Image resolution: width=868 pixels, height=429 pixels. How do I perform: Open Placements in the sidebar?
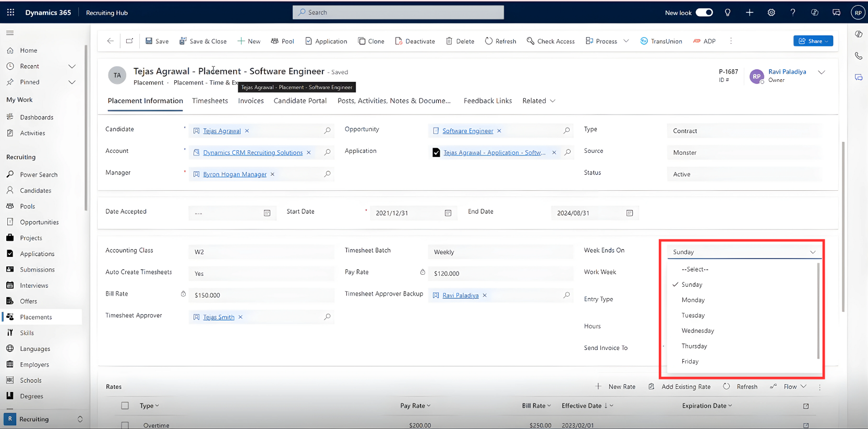pos(42,317)
